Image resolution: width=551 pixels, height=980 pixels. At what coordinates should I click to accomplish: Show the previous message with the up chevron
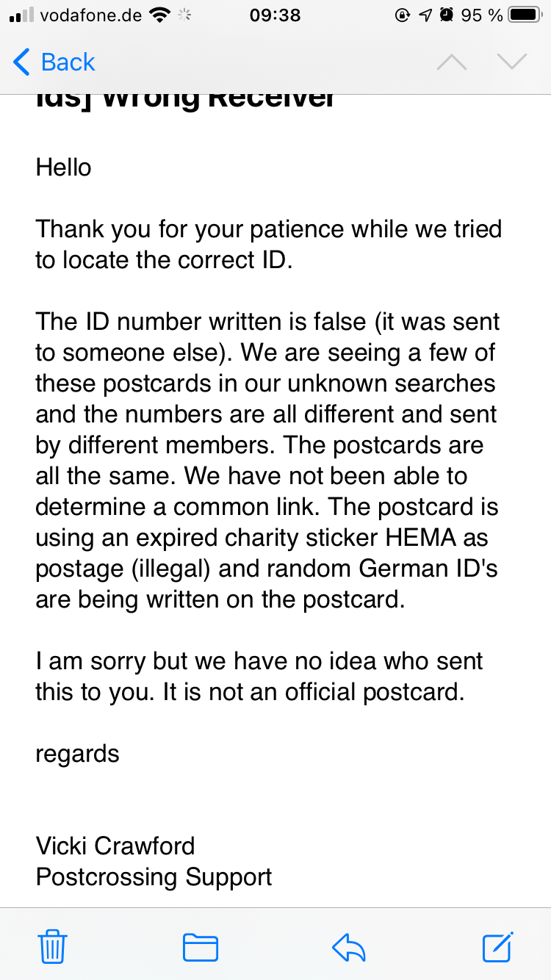pos(452,62)
